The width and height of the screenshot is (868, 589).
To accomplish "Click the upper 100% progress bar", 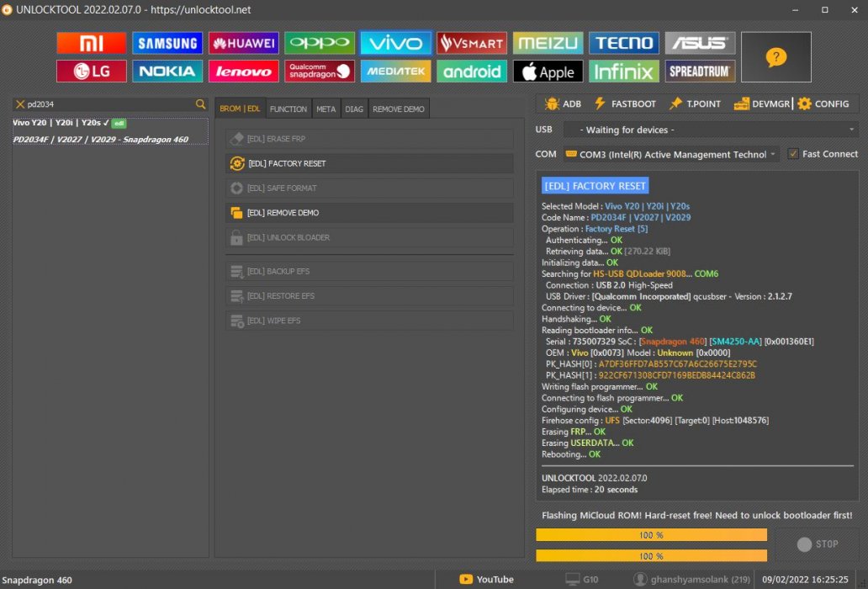I will (x=652, y=535).
